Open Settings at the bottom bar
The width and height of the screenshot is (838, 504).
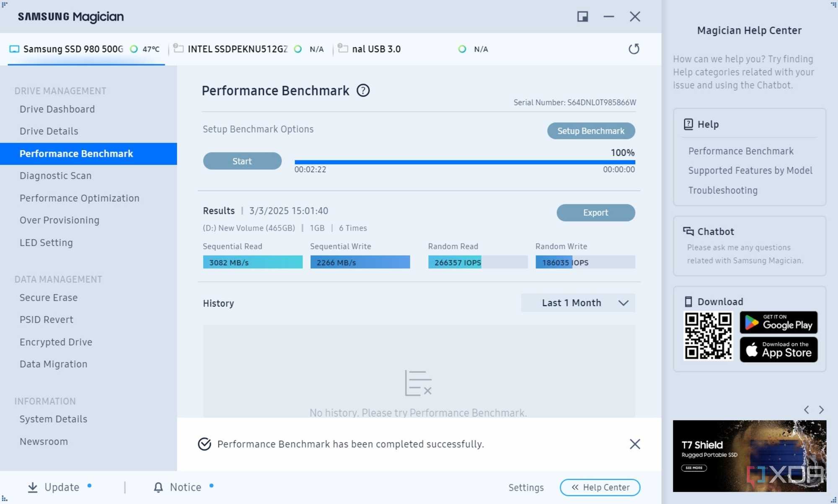click(526, 488)
